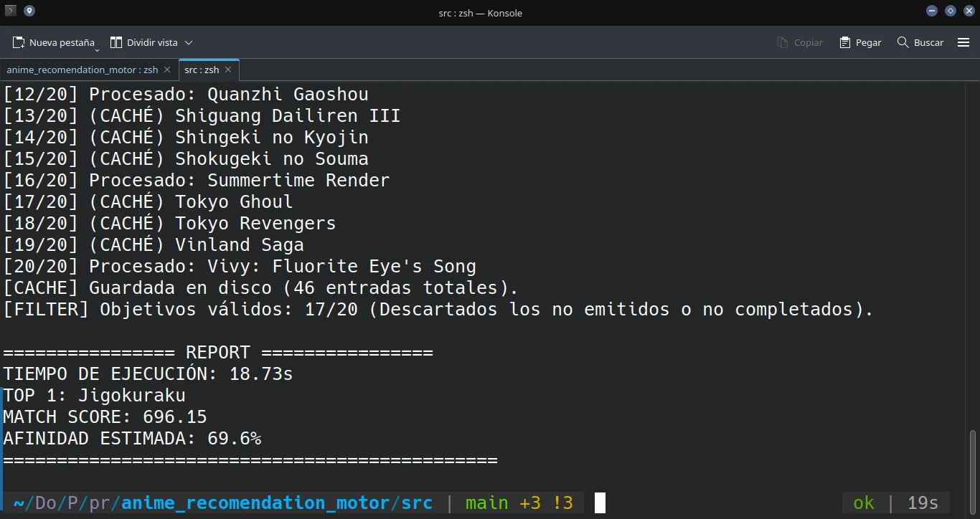980x519 pixels.
Task: Maximize the Konsole window
Action: coord(951,11)
